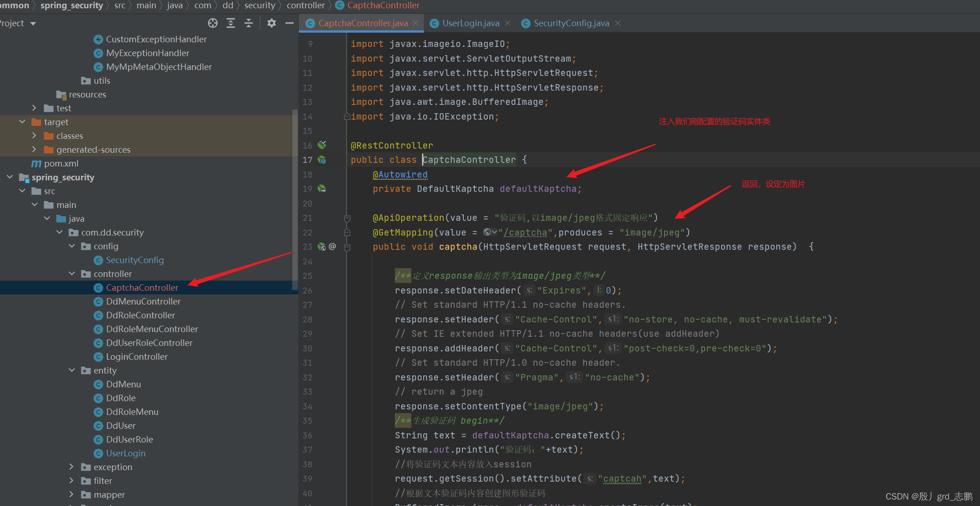980x506 pixels.
Task: Click the autowired dependency gutter icon on line 19
Action: (322, 189)
